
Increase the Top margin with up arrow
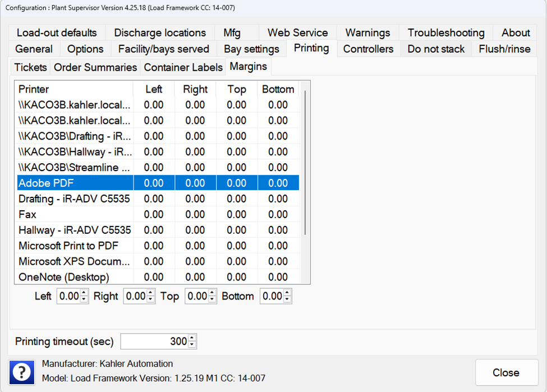[212, 293]
